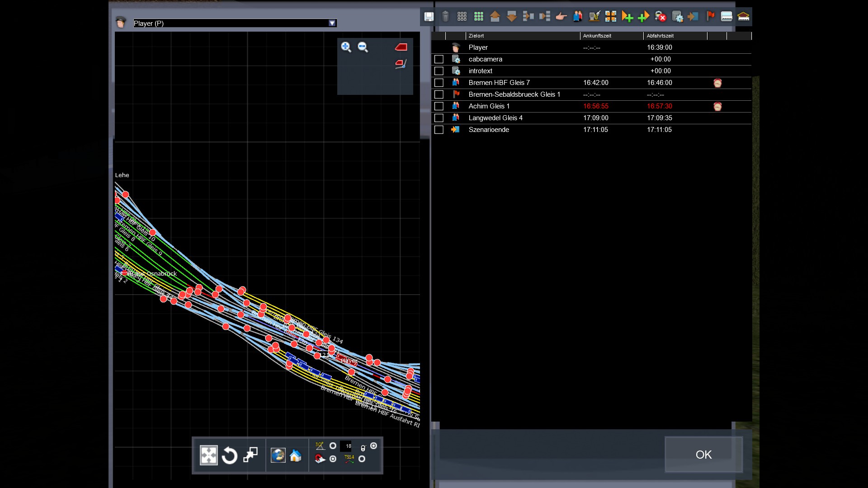Viewport: 868px width, 488px height.
Task: Toggle the magnet snap radio button
Action: click(x=333, y=459)
